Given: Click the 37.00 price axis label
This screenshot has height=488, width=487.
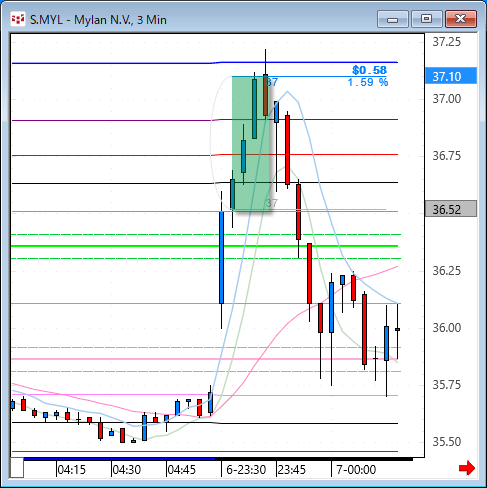Looking at the screenshot, I should [447, 99].
